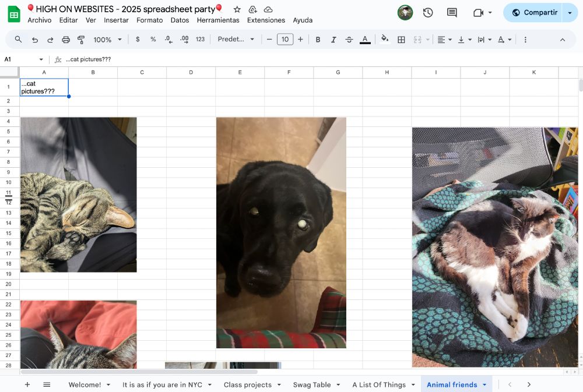Switch to A List Of Things tab
583x392 pixels.
(379, 385)
